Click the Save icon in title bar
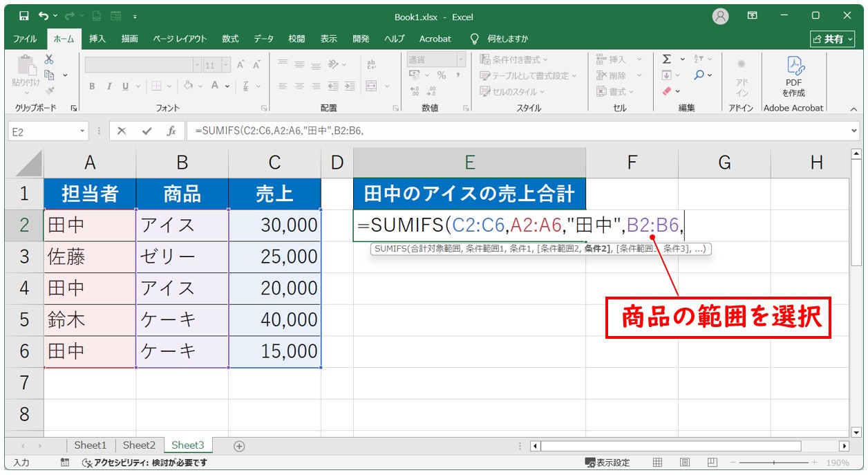The width and height of the screenshot is (868, 475). tap(23, 15)
